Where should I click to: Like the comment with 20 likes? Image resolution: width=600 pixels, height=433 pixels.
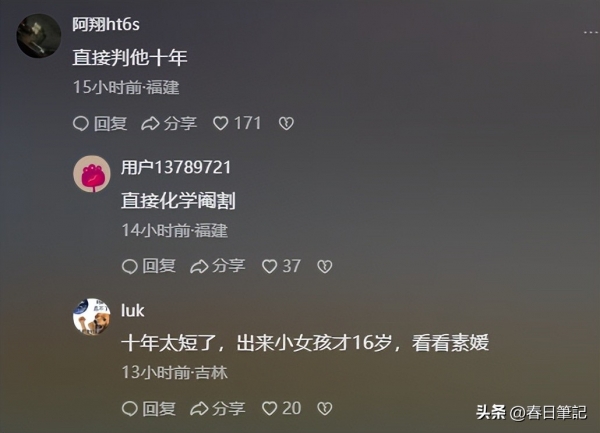pyautogui.click(x=281, y=409)
